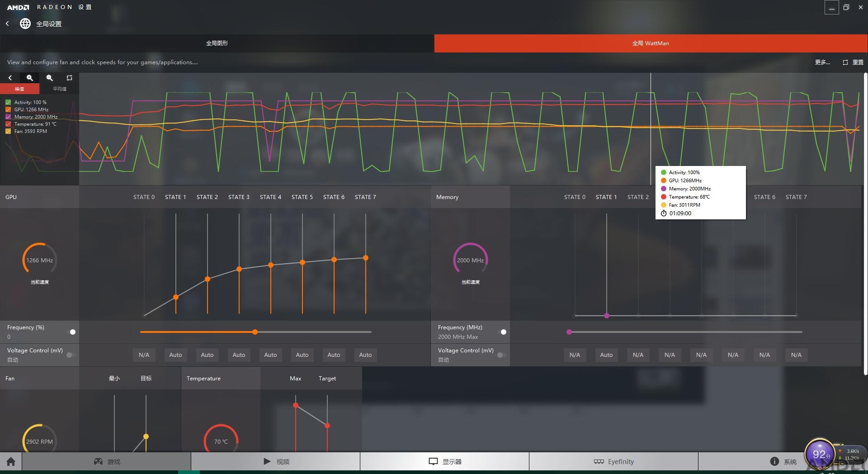
Task: Click the info icon for 系统
Action: [x=774, y=461]
